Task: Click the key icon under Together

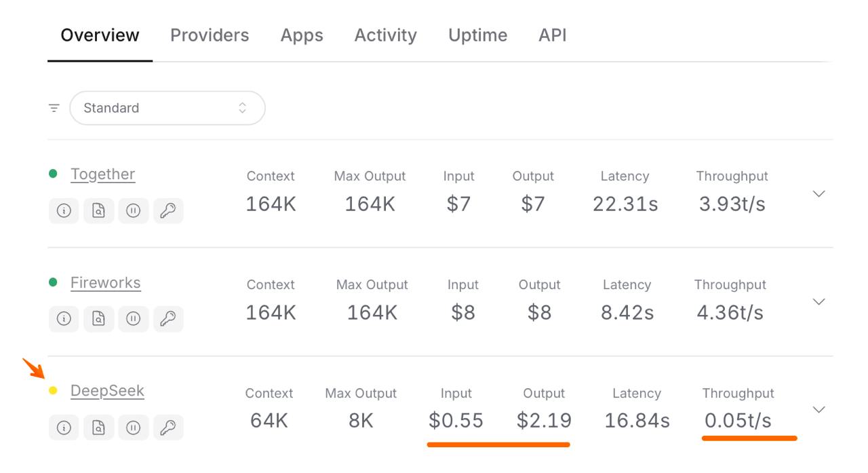Action: click(x=167, y=211)
